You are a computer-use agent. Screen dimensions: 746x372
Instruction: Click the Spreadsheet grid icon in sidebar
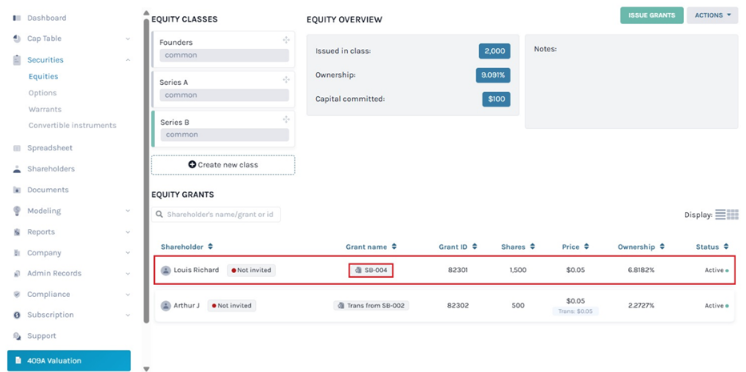[x=17, y=148]
